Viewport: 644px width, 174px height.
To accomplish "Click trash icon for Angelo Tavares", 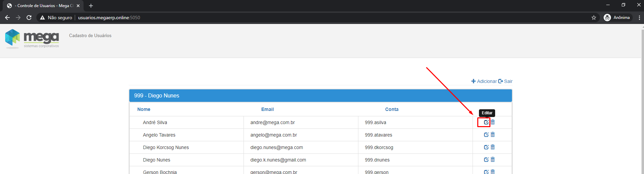I will tap(493, 135).
